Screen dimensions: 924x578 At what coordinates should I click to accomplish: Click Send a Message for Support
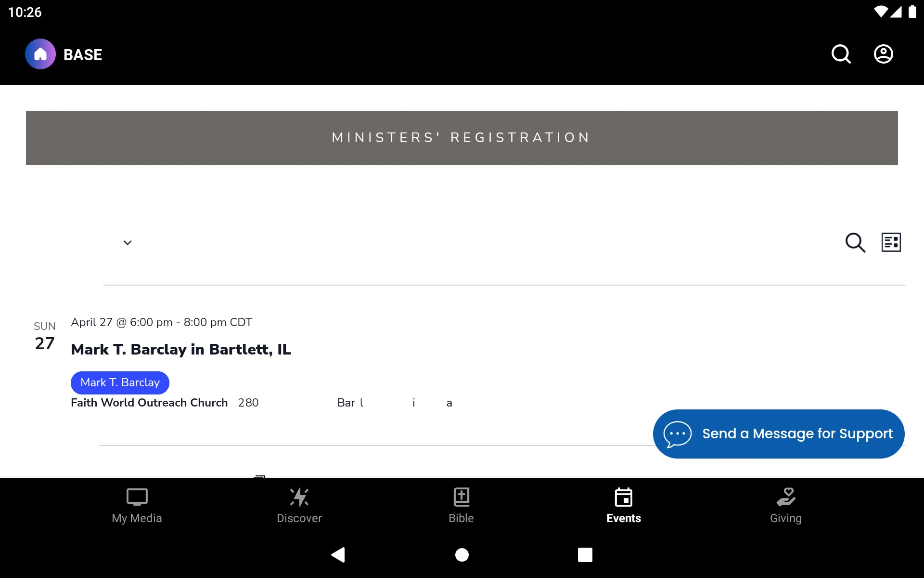tap(779, 434)
